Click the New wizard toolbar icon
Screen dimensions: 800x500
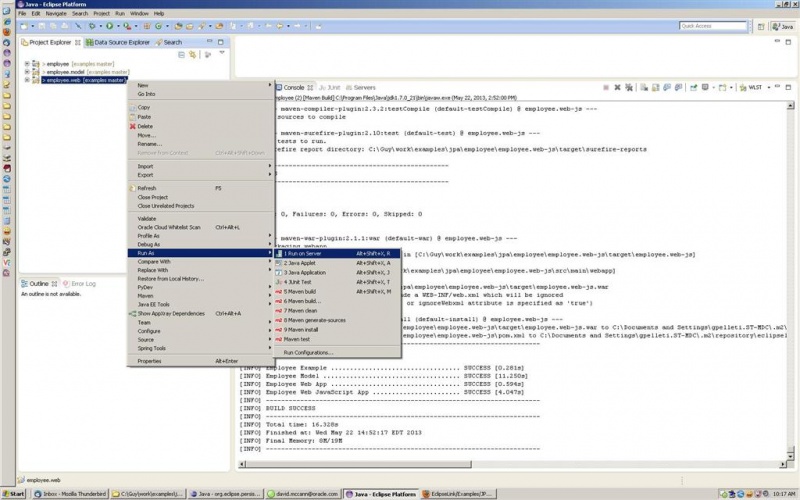pyautogui.click(x=24, y=26)
